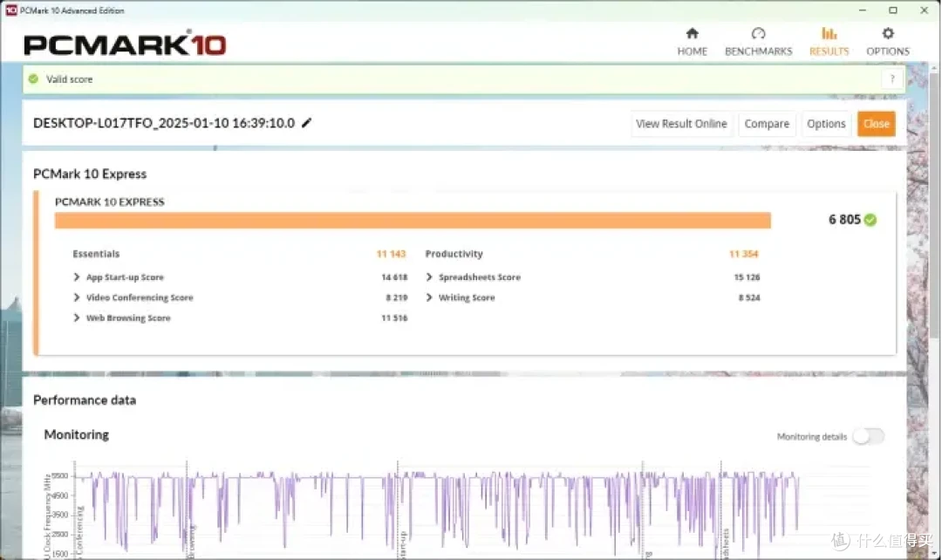Image resolution: width=942 pixels, height=560 pixels.
Task: Click the question mark help icon
Action: (892, 79)
